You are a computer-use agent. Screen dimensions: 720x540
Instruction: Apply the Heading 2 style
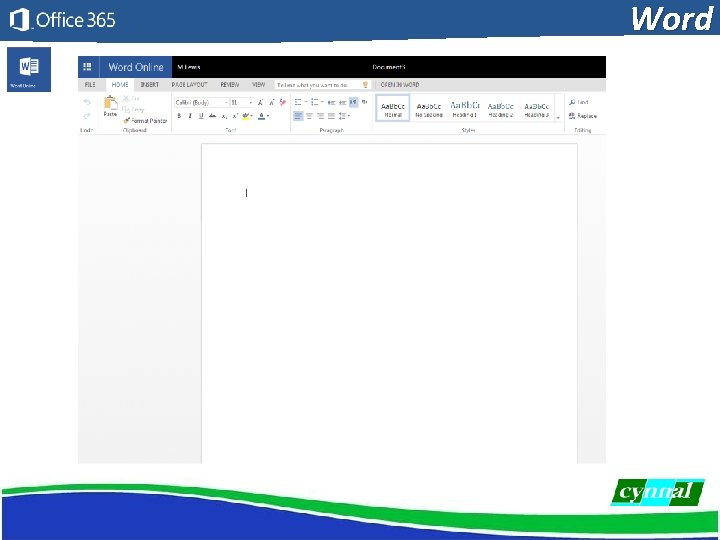501,109
